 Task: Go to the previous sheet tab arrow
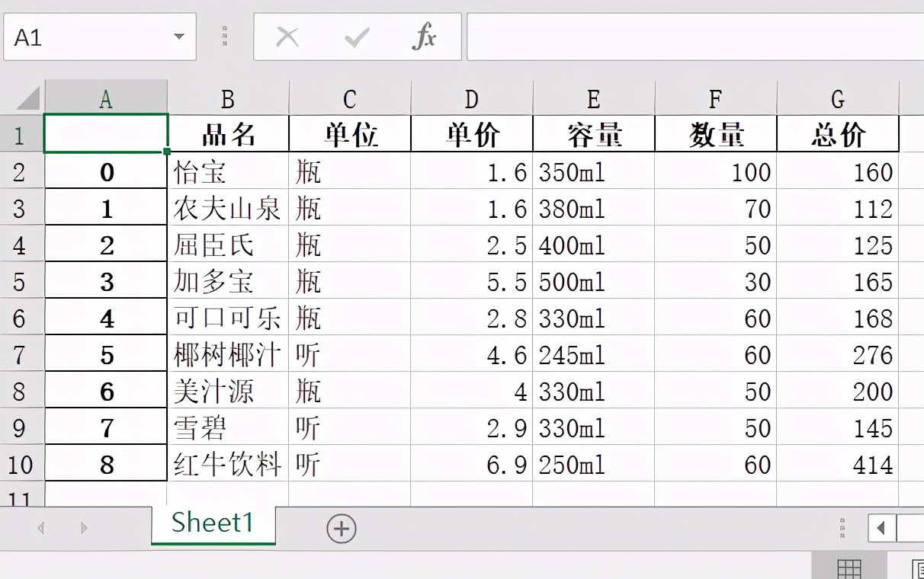coord(41,527)
